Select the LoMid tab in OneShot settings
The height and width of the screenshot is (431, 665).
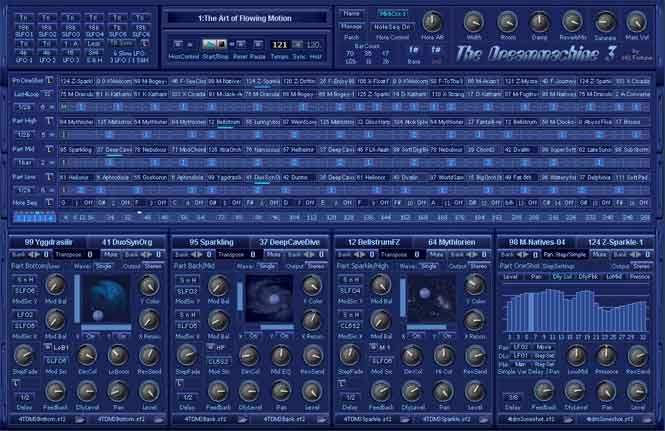tap(614, 277)
